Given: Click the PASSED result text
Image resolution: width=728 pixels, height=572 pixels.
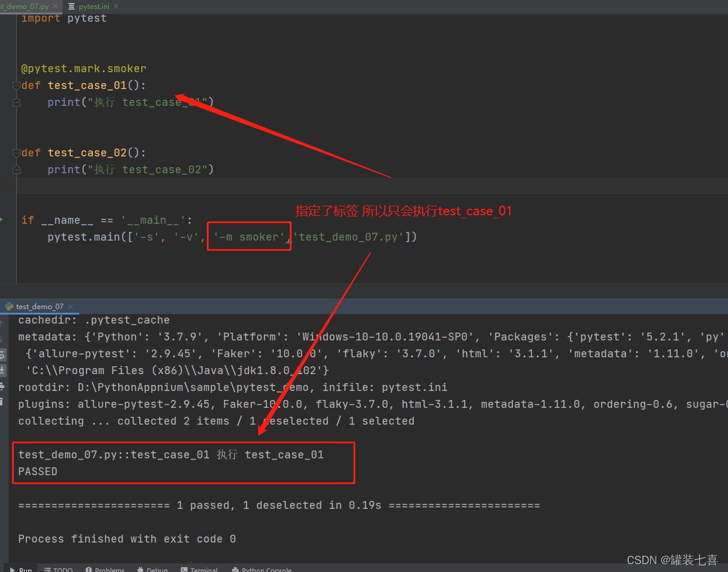Looking at the screenshot, I should 38,472.
